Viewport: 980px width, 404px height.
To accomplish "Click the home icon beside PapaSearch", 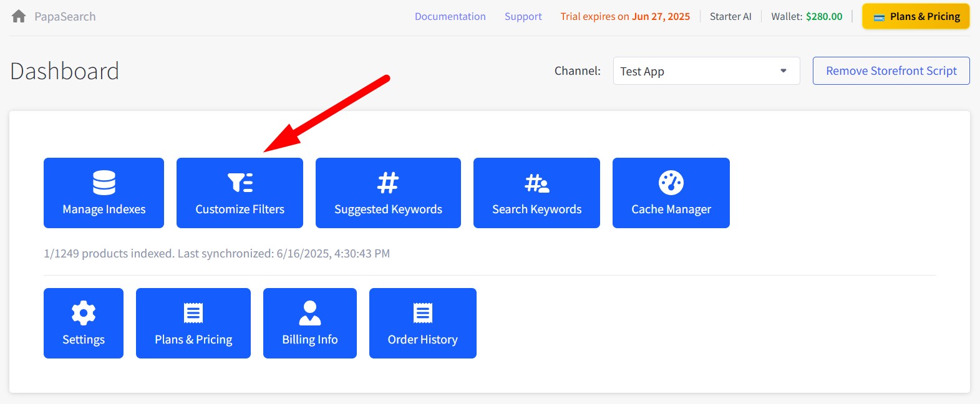I will point(19,16).
